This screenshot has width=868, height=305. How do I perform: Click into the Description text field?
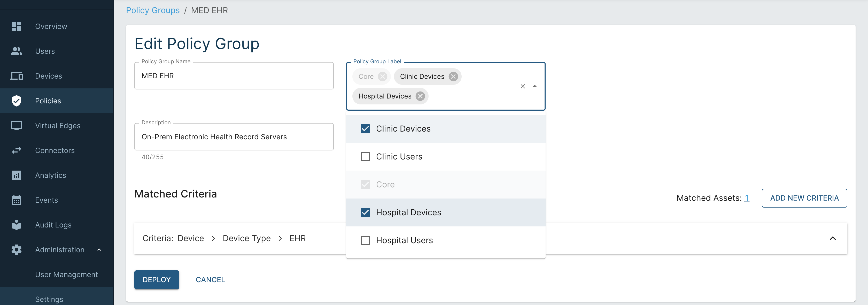tap(234, 137)
